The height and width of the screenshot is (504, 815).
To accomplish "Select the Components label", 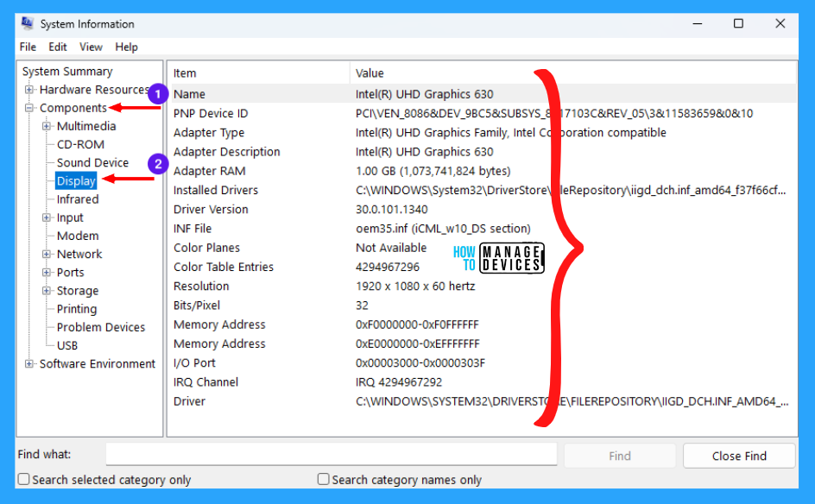I will click(x=73, y=108).
